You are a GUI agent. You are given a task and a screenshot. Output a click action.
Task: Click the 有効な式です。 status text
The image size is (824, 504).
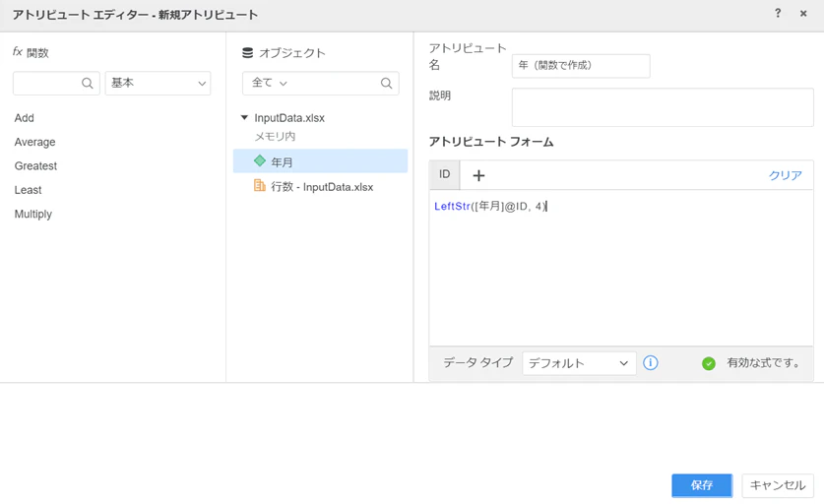[763, 362]
